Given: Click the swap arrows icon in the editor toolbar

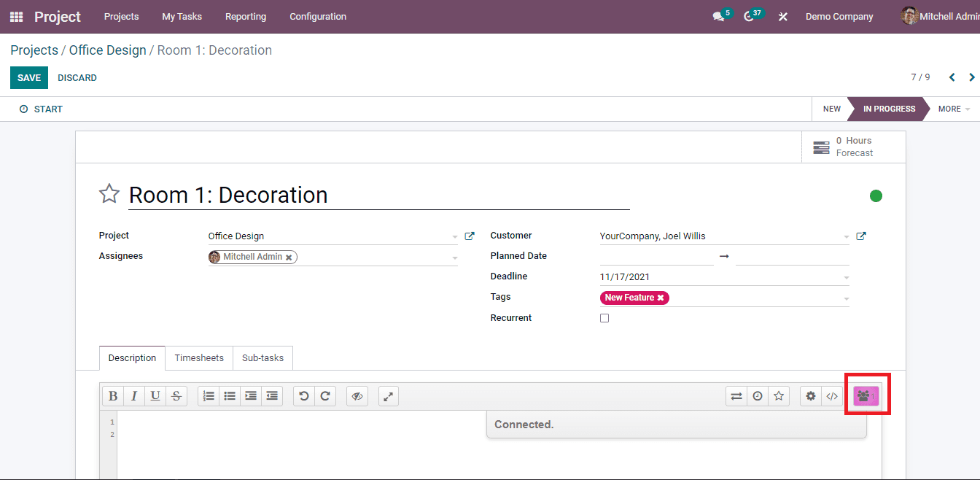Looking at the screenshot, I should [736, 395].
